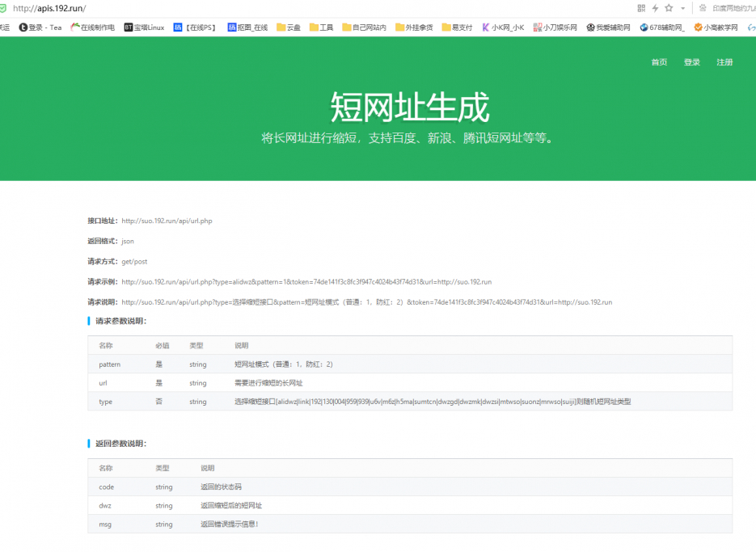Click the dropdown arrow beside the star icon

tap(682, 8)
